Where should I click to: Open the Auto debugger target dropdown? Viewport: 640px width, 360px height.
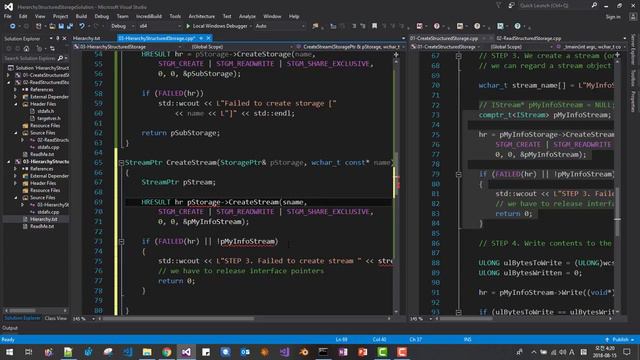point(279,26)
